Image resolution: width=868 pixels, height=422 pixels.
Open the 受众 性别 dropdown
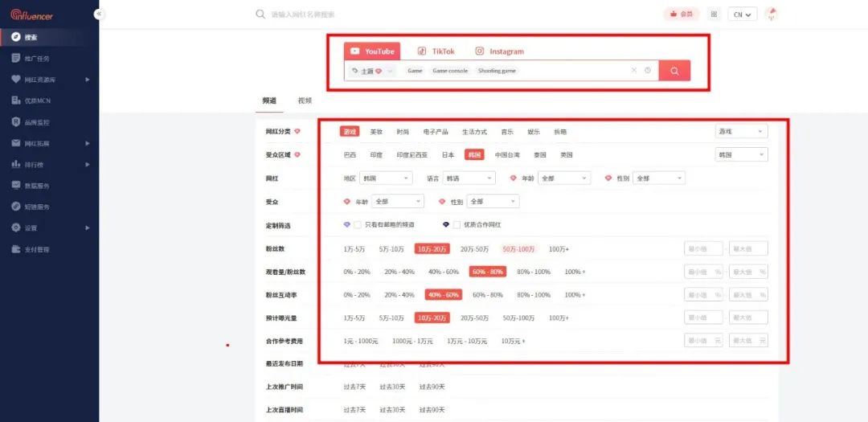(x=493, y=202)
